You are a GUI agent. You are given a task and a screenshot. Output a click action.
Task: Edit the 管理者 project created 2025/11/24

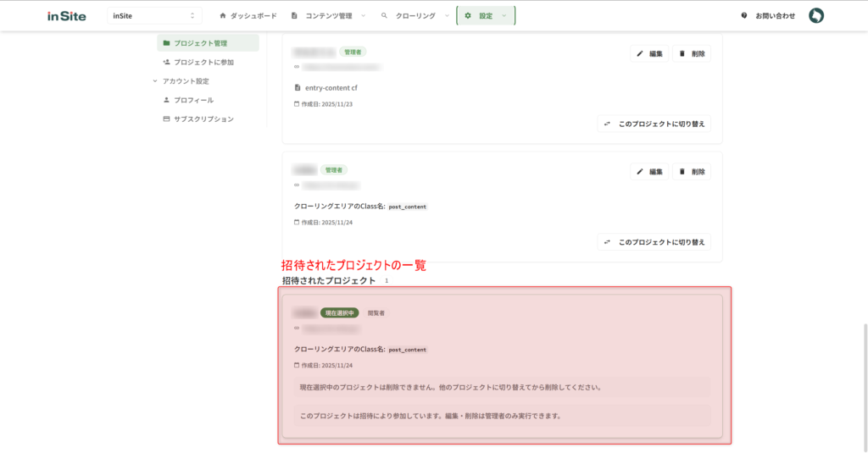coord(649,172)
